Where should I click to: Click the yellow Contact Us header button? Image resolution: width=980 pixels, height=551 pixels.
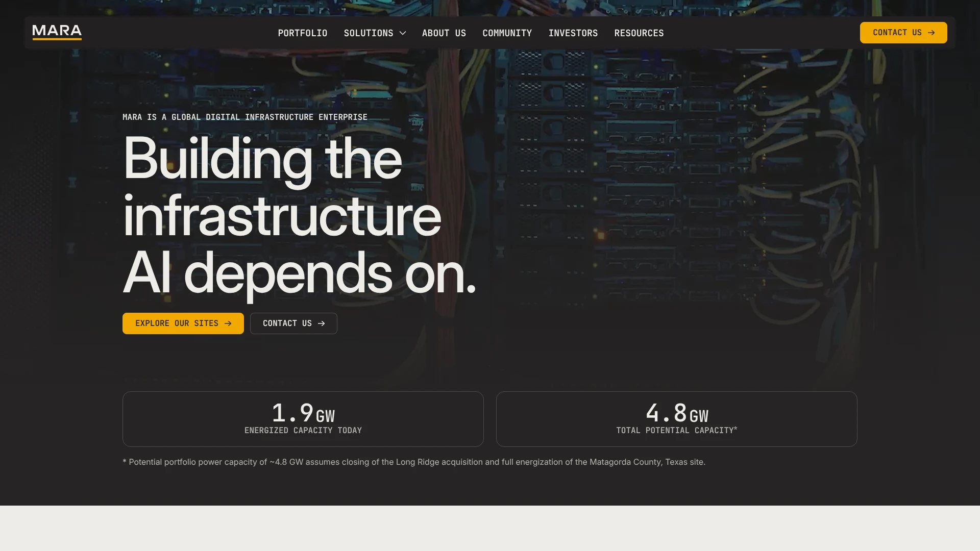(x=903, y=33)
